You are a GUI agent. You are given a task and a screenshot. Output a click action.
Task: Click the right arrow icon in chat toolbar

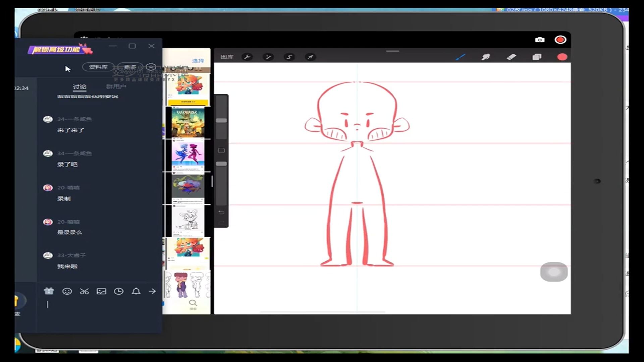pyautogui.click(x=152, y=291)
